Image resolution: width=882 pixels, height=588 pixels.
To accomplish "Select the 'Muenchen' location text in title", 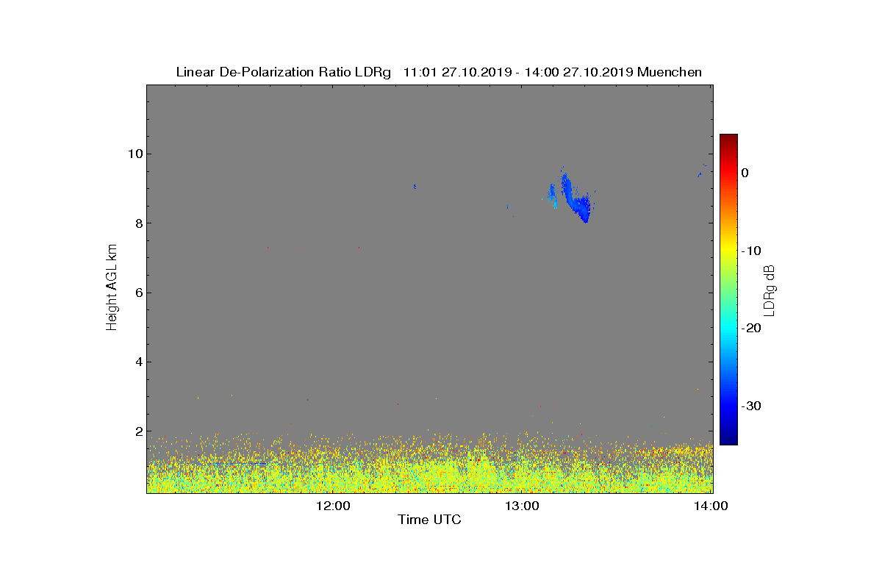I will tap(670, 72).
